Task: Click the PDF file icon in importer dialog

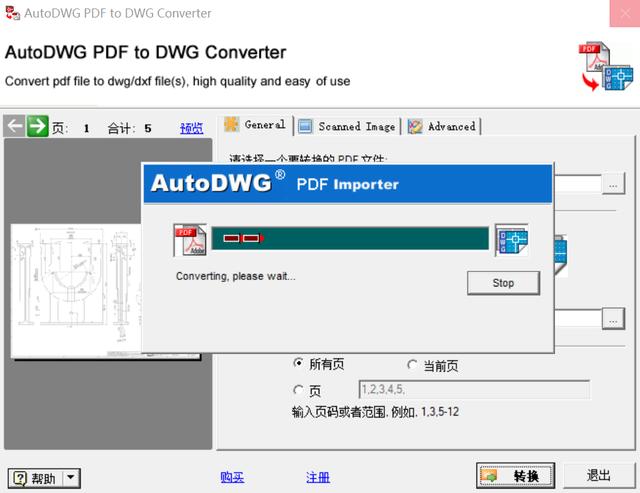Action: pyautogui.click(x=190, y=240)
